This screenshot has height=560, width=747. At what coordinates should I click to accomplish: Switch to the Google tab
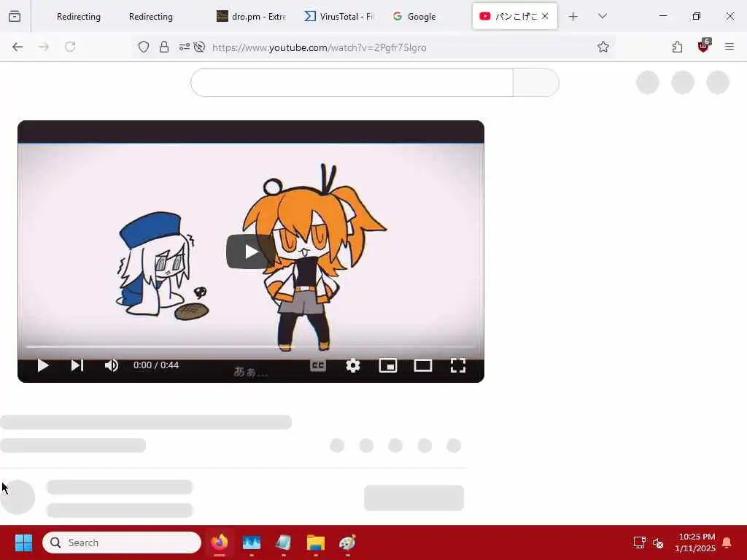point(414,17)
